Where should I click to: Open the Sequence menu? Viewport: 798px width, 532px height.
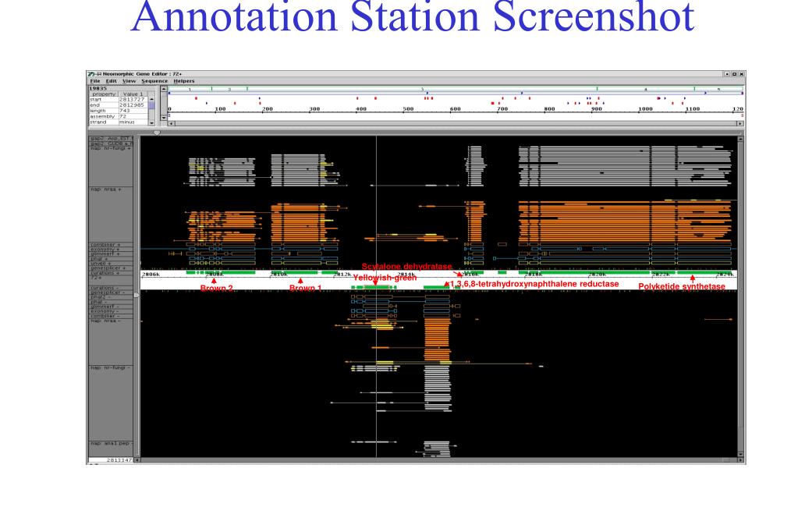pos(154,81)
